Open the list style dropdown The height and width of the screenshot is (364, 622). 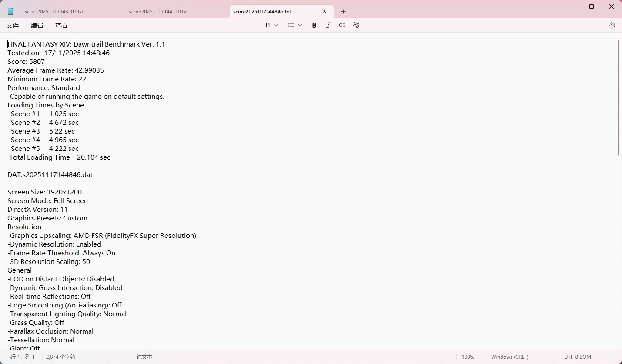click(x=294, y=25)
